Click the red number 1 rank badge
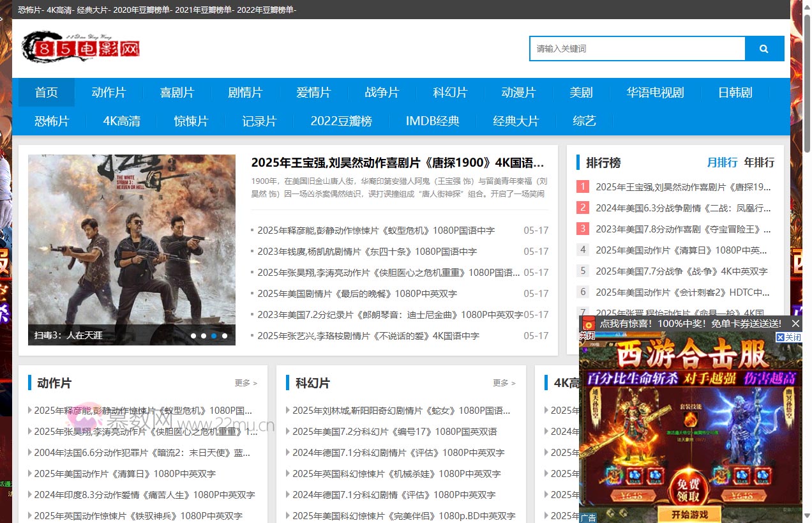 (582, 186)
